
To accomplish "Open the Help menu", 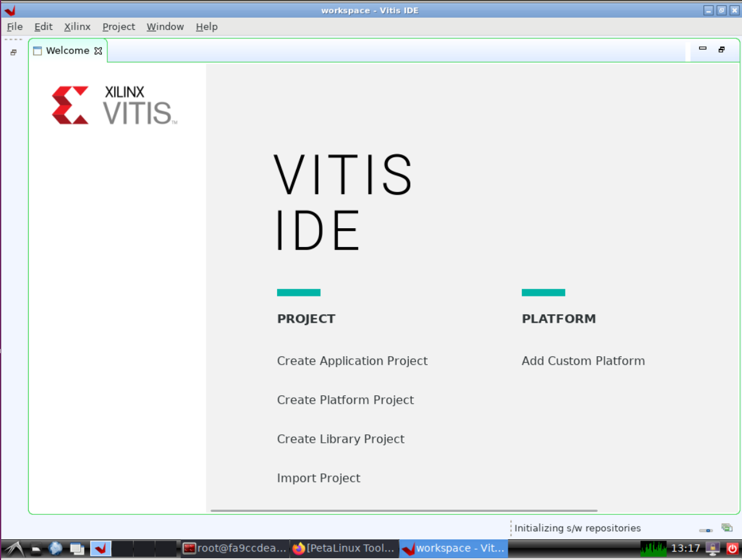I will (x=207, y=27).
